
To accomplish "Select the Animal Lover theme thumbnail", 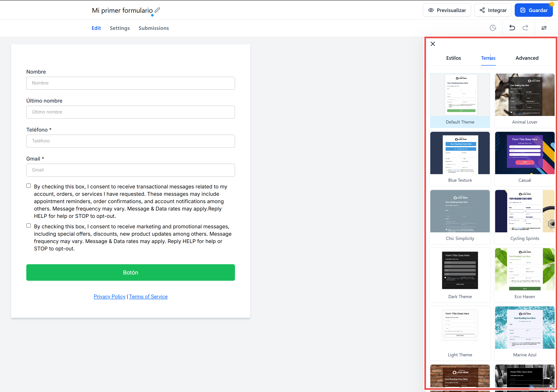I will (525, 95).
